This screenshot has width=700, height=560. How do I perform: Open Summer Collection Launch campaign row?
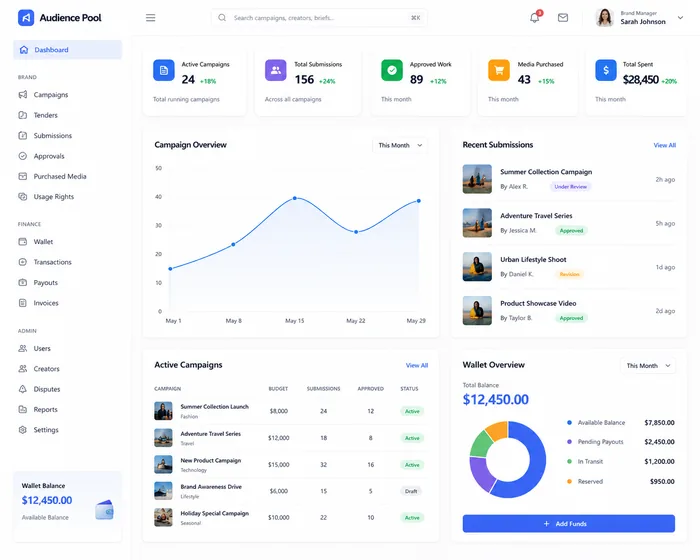(x=291, y=411)
